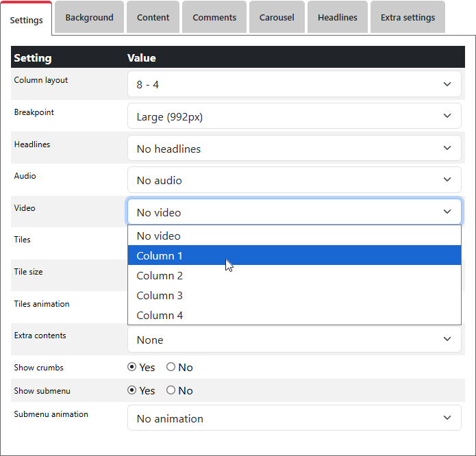The image size is (476, 456).
Task: Select 'Column 3' video option
Action: click(294, 295)
